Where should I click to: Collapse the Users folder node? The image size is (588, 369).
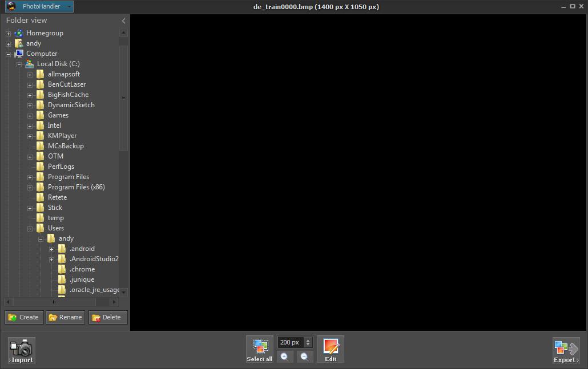click(29, 228)
